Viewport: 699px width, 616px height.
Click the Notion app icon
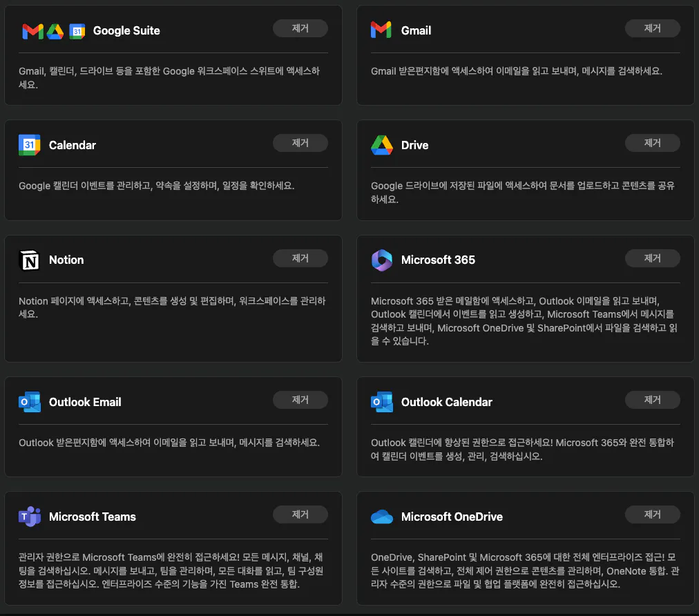click(29, 260)
